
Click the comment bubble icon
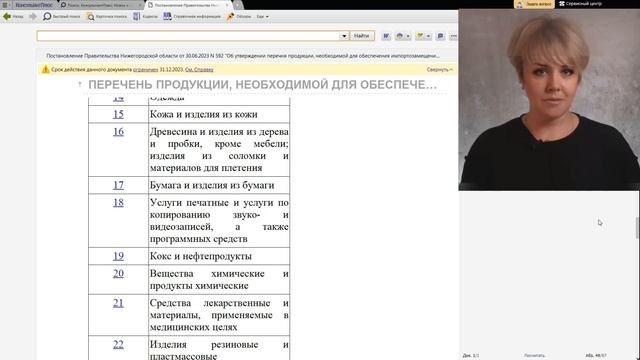point(440,36)
